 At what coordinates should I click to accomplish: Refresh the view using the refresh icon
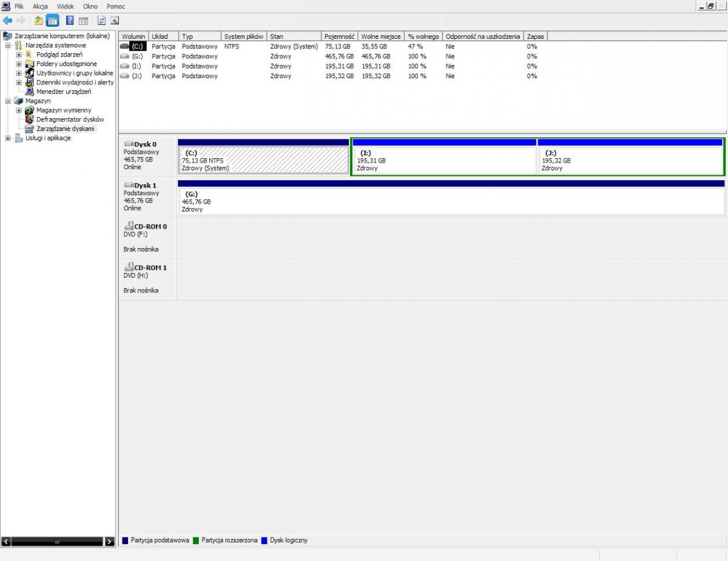(101, 21)
